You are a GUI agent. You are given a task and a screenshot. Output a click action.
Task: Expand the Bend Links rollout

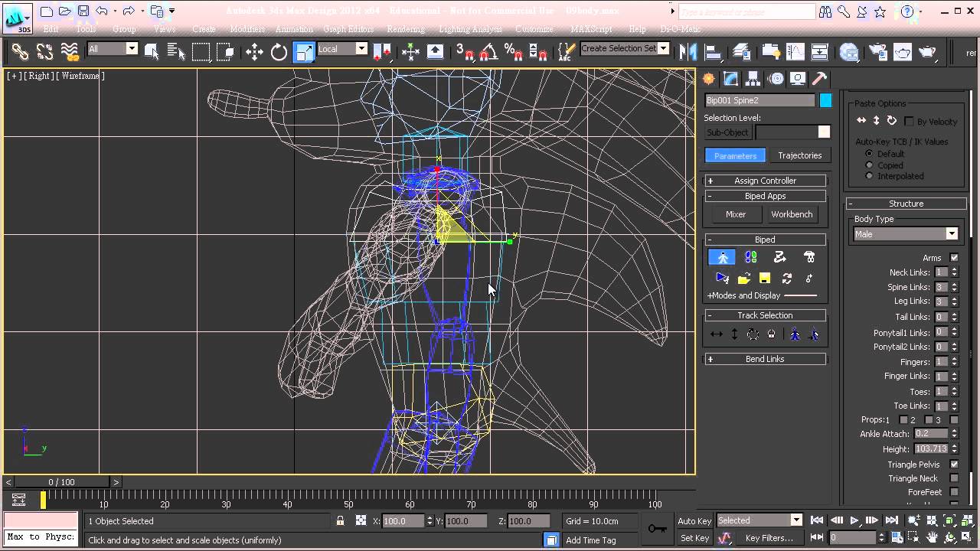click(765, 359)
